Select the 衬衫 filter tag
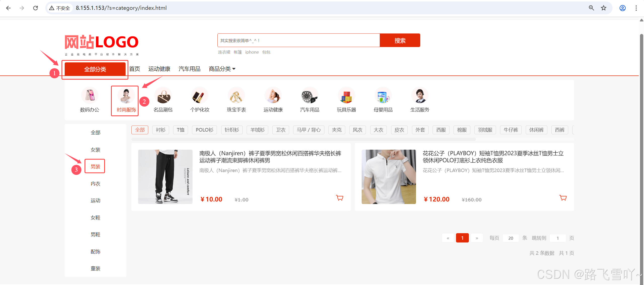 point(161,130)
